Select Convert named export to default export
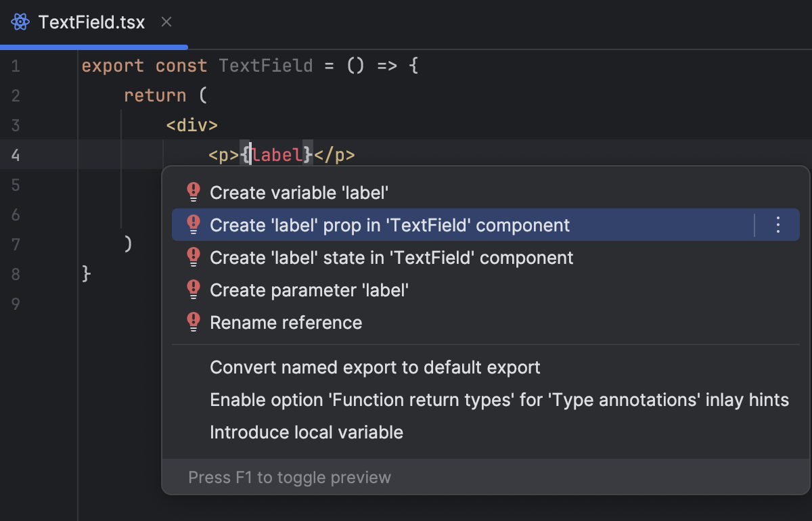 (375, 367)
